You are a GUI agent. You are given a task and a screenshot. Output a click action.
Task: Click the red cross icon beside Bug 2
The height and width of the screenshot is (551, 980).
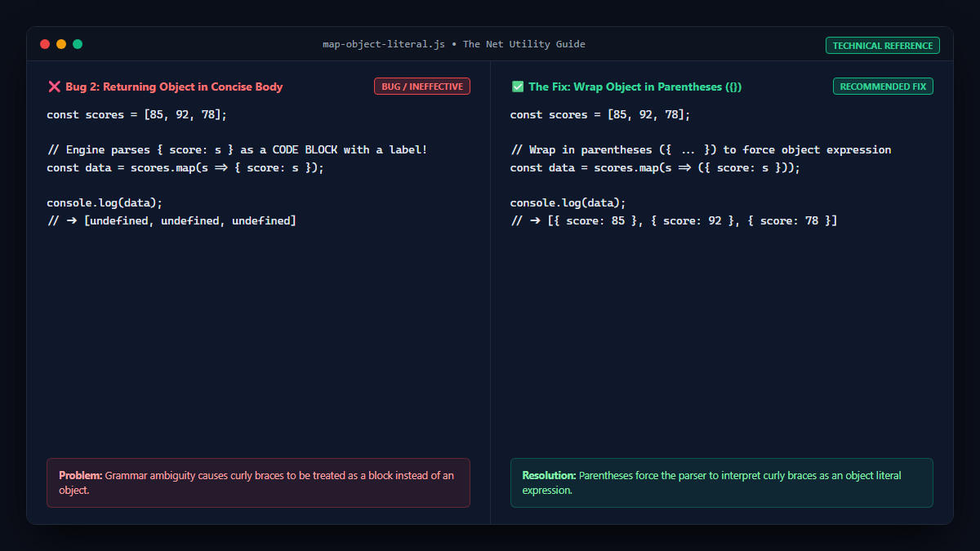tap(54, 87)
